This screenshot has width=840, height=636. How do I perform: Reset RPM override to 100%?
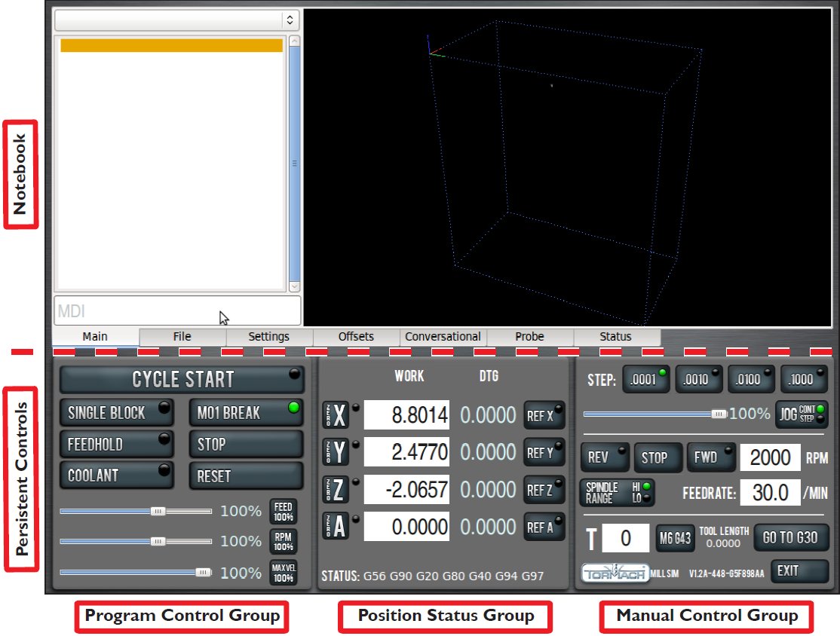pos(284,542)
